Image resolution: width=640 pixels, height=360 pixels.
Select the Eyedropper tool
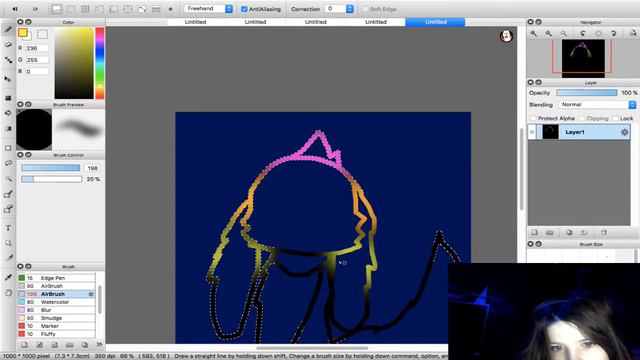8,278
